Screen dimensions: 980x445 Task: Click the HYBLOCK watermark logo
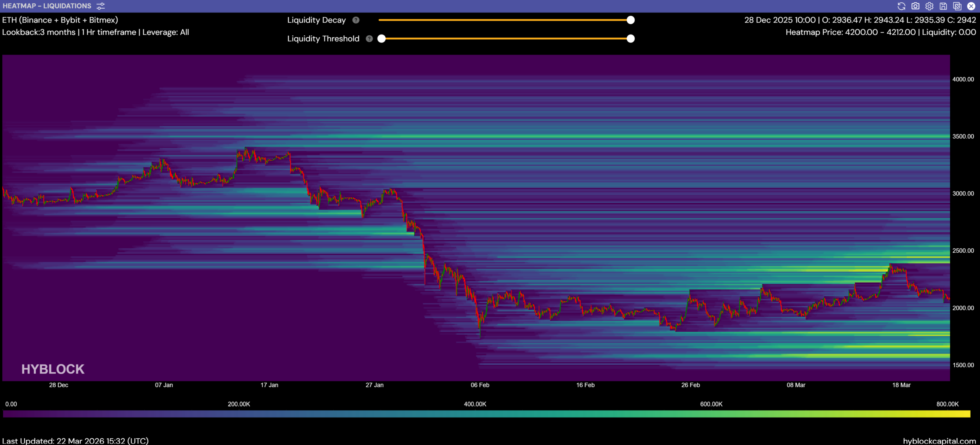(x=53, y=369)
